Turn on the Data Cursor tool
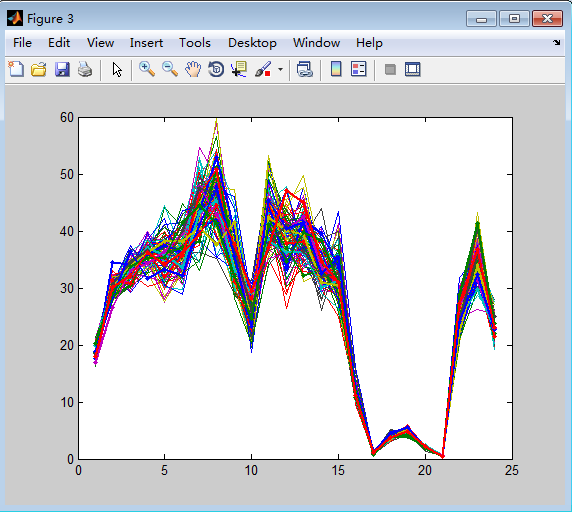572x512 pixels. click(x=239, y=69)
